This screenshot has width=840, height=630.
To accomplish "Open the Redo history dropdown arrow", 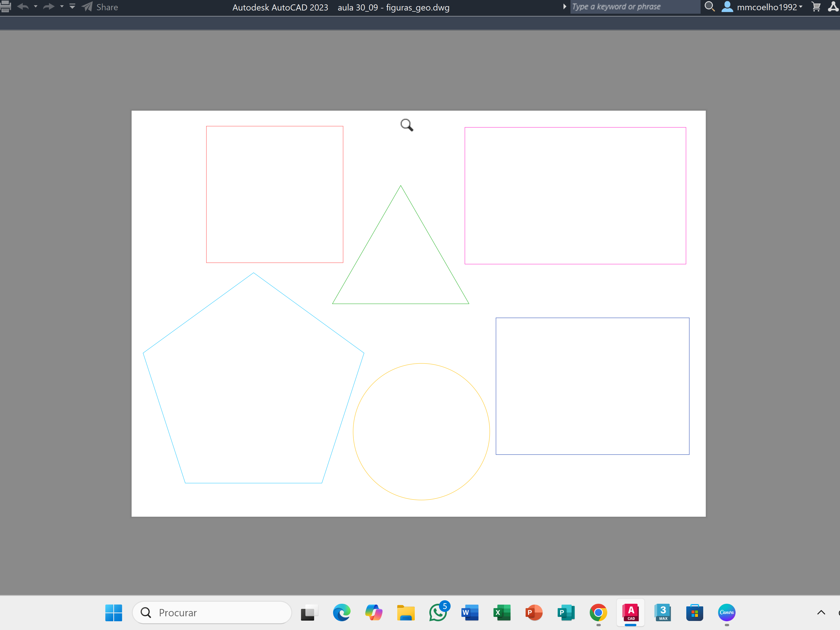I will coord(62,7).
